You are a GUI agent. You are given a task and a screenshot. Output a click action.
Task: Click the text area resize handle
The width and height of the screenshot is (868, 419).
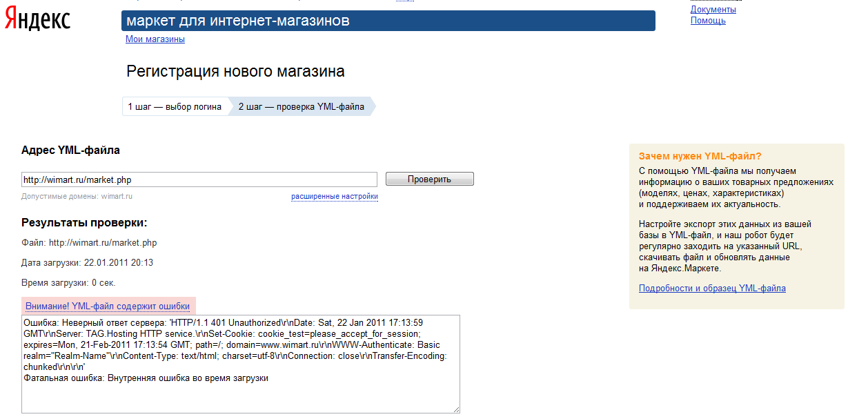(456, 409)
